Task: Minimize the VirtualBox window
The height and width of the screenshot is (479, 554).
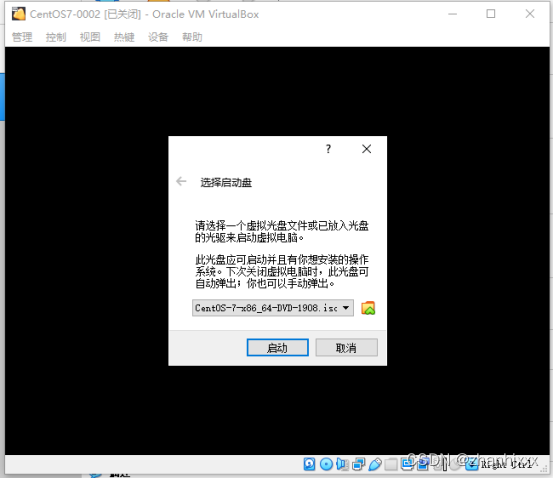Action: tap(453, 14)
